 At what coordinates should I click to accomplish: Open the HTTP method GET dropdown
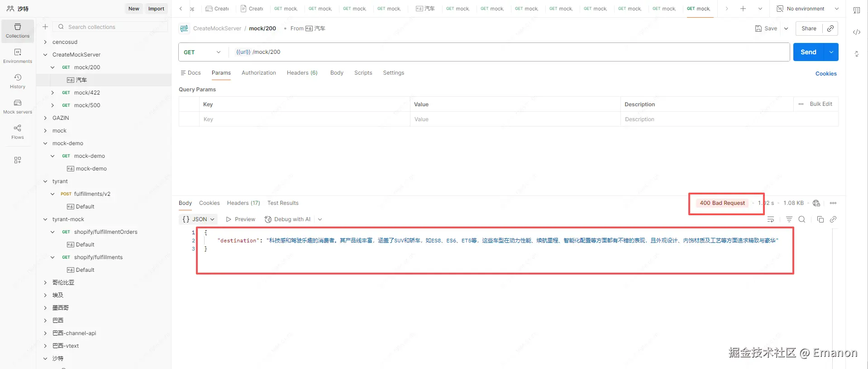pyautogui.click(x=203, y=52)
